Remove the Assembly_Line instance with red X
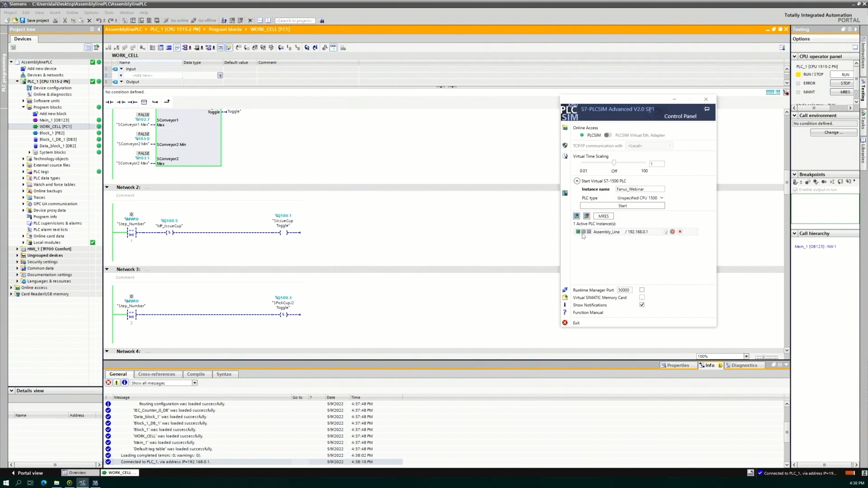This screenshot has width=868, height=488. point(680,232)
